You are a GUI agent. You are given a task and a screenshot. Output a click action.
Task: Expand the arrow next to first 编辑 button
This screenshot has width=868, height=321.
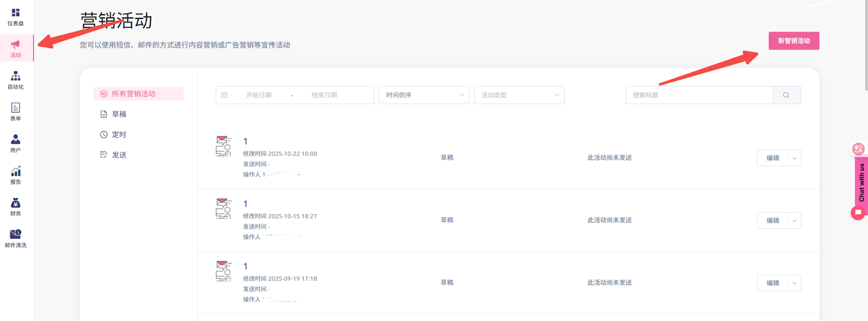click(795, 158)
